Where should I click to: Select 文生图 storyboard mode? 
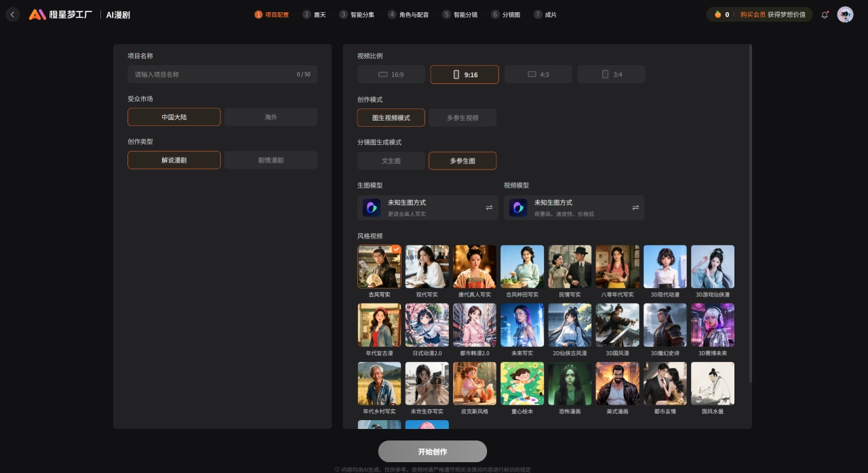click(x=391, y=161)
